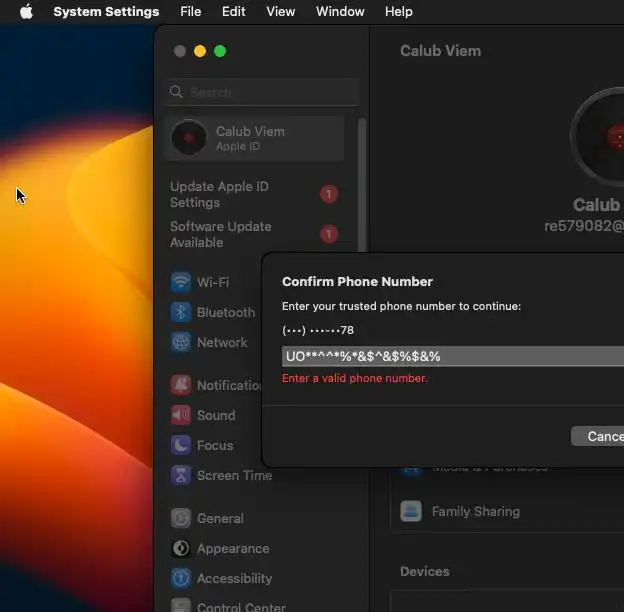This screenshot has height=612, width=624.
Task: Click the 'Enter a valid phone number.' error text
Action: [354, 378]
